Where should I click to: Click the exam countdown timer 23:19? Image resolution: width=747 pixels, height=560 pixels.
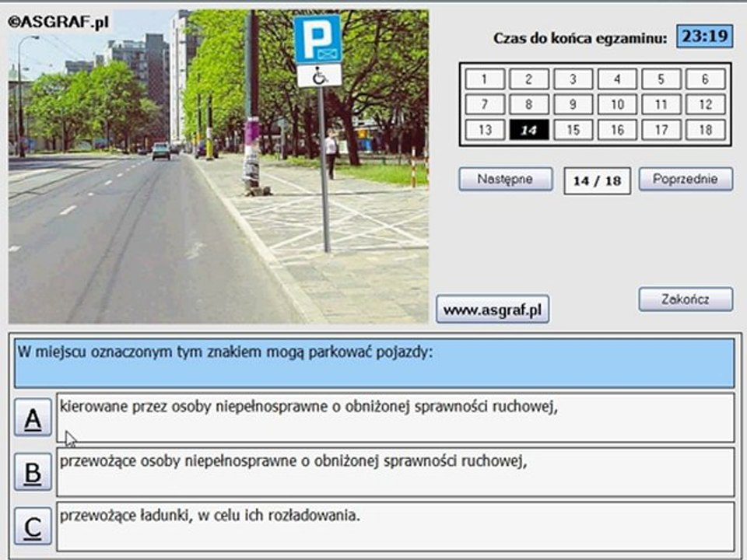[x=705, y=37]
